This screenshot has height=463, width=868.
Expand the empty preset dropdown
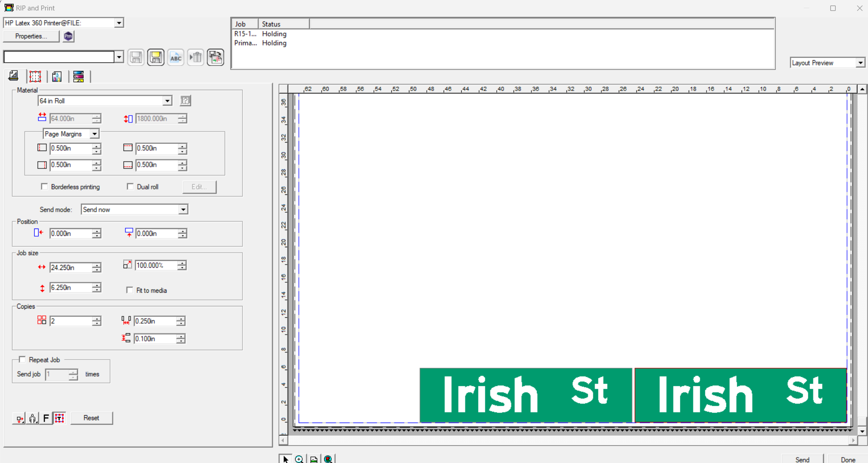coord(119,57)
